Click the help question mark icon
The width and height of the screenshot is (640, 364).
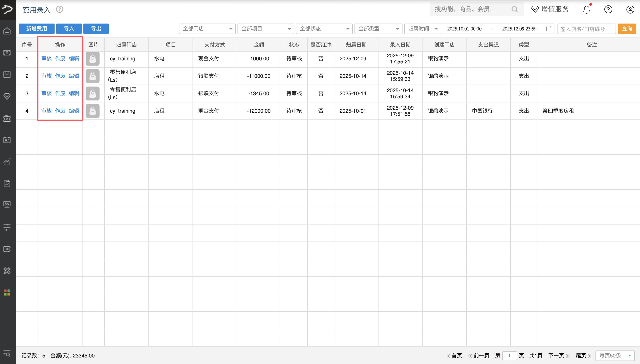tap(608, 9)
